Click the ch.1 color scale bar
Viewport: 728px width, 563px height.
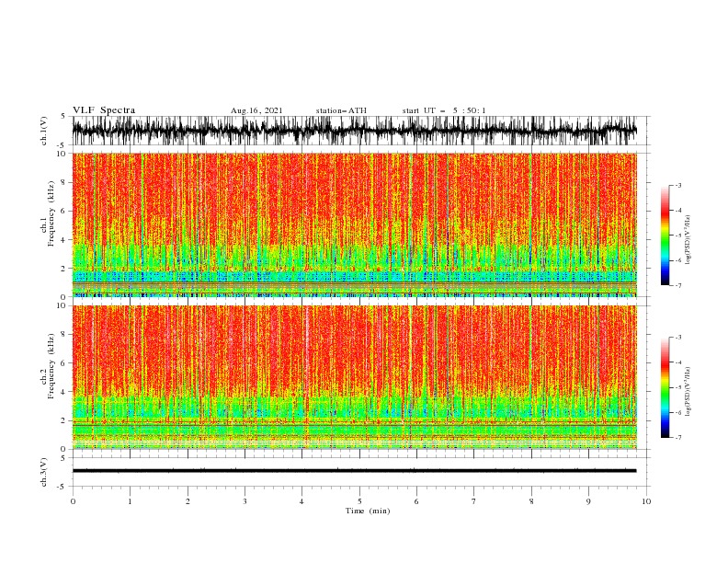(x=665, y=236)
